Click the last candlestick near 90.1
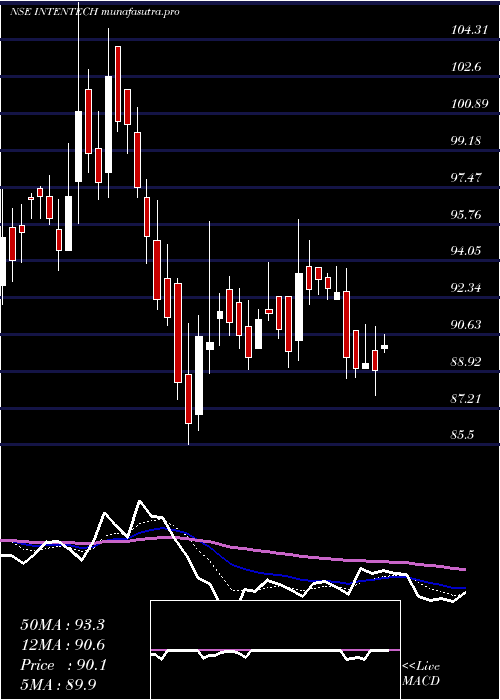The width and height of the screenshot is (500, 700). click(384, 346)
